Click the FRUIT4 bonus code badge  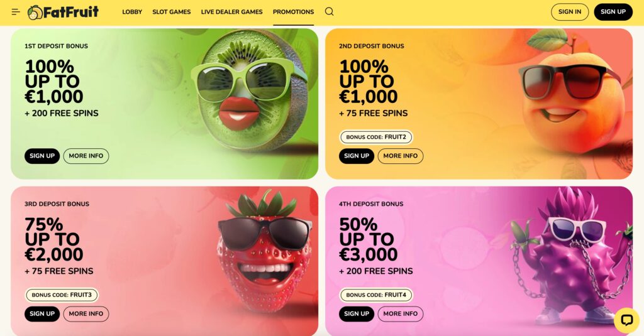tap(376, 295)
